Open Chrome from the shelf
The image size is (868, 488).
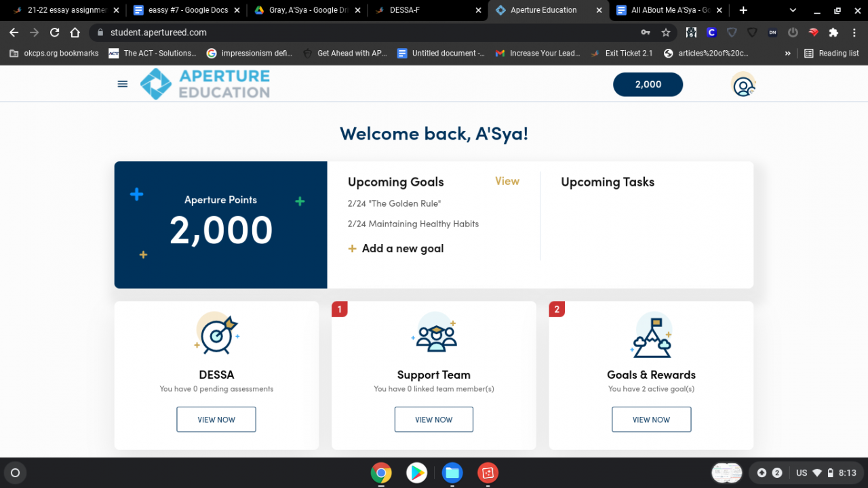point(381,472)
